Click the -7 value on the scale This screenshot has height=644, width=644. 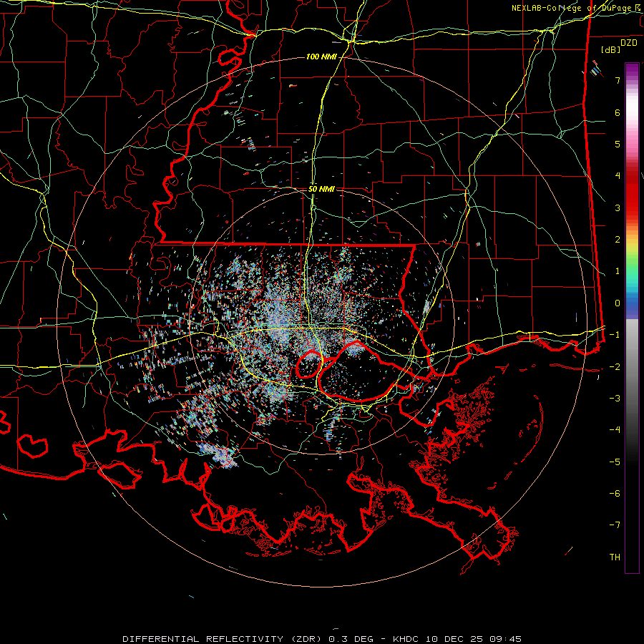[615, 525]
